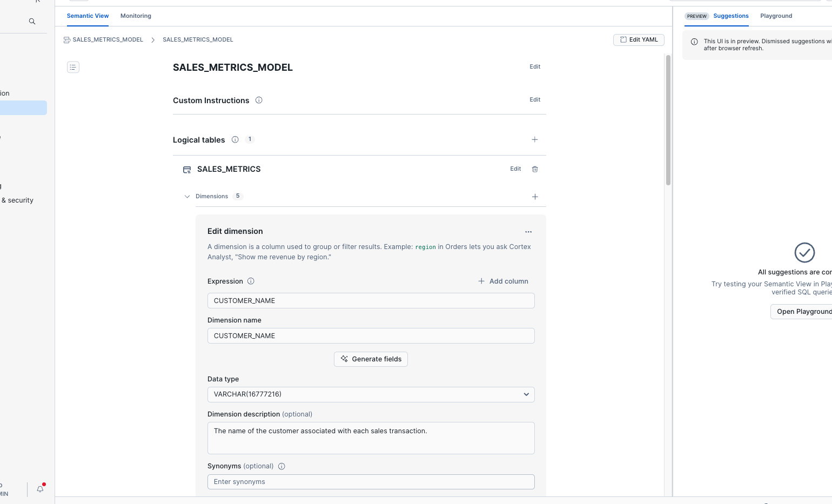Delete SALES_METRICS table with trash icon

pos(535,169)
